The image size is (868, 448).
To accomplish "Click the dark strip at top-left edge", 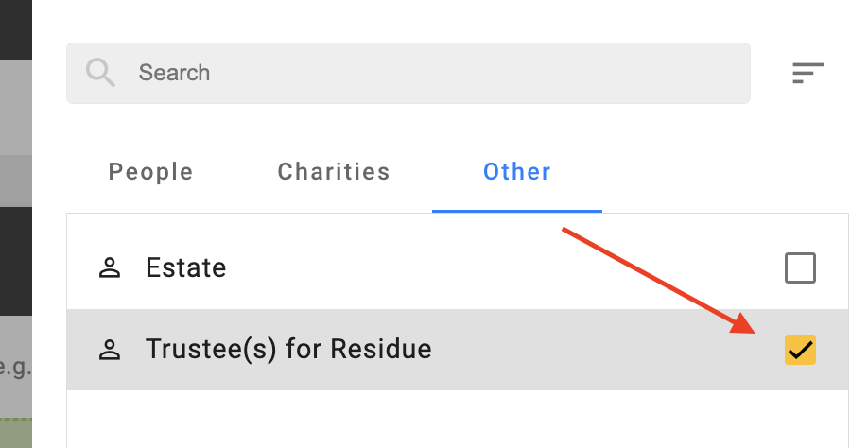I will [x=15, y=29].
